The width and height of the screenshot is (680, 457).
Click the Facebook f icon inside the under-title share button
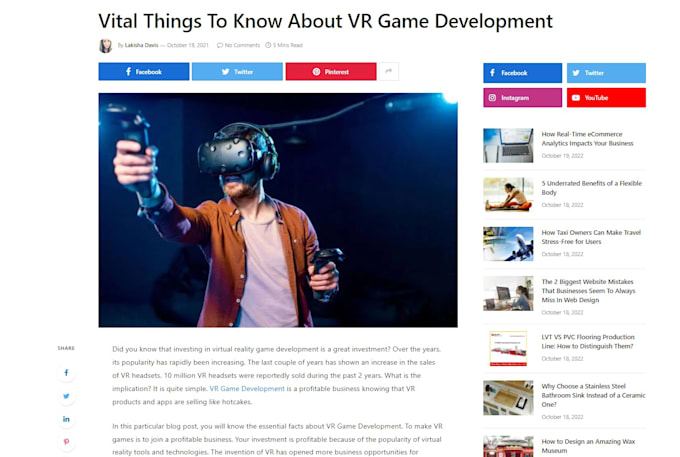(x=128, y=72)
